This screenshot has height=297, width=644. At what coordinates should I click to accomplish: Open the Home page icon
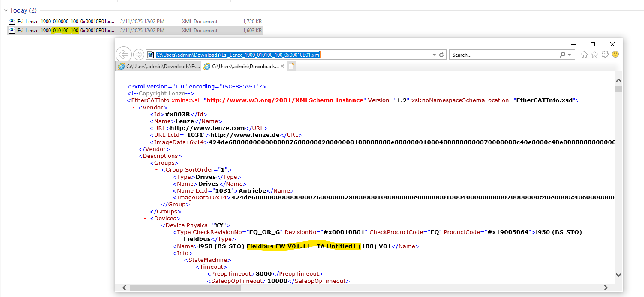pyautogui.click(x=584, y=54)
